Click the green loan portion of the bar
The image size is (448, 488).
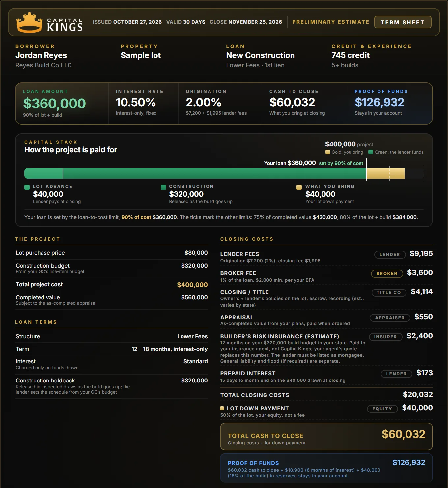tap(195, 173)
